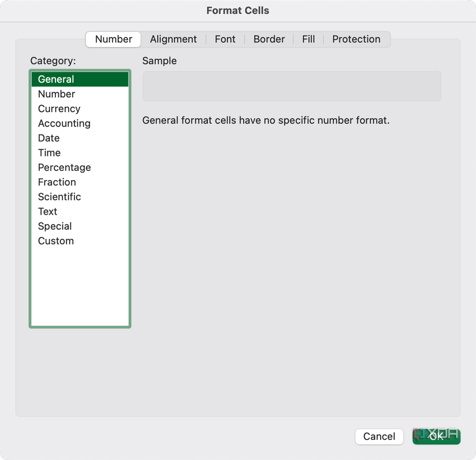Pick the Accounting category

[80, 124]
